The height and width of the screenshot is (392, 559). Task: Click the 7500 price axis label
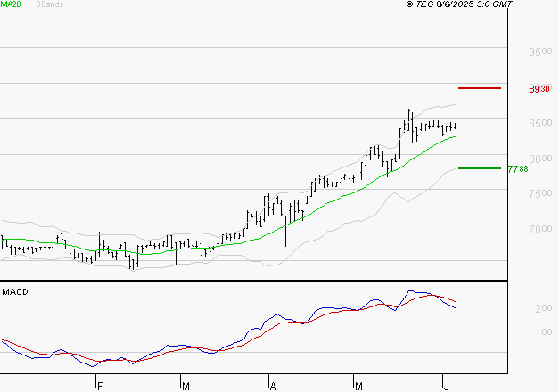coord(540,193)
